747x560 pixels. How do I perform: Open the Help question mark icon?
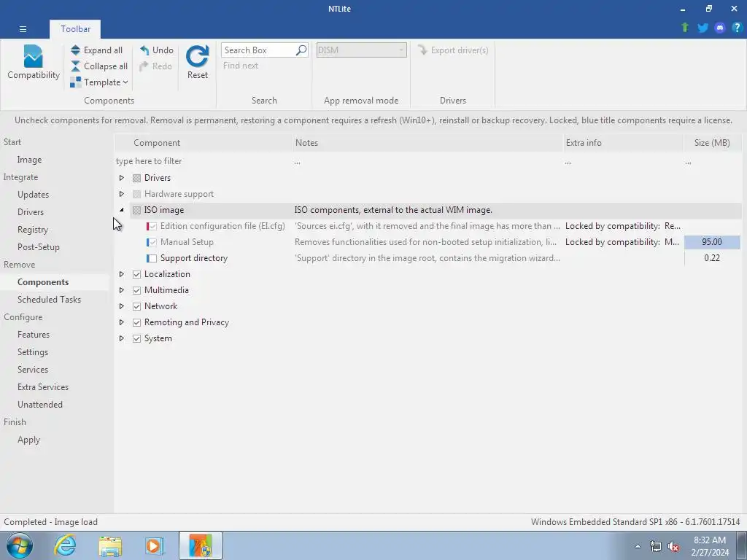point(737,28)
